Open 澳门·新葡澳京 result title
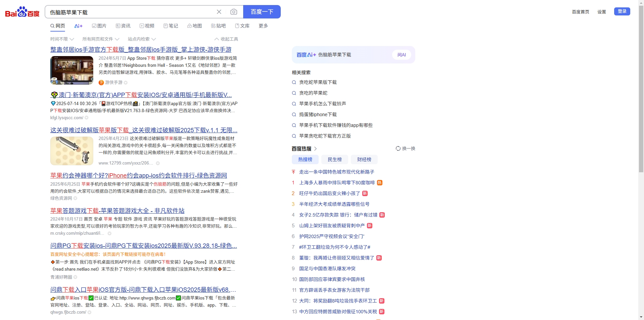 [141, 95]
